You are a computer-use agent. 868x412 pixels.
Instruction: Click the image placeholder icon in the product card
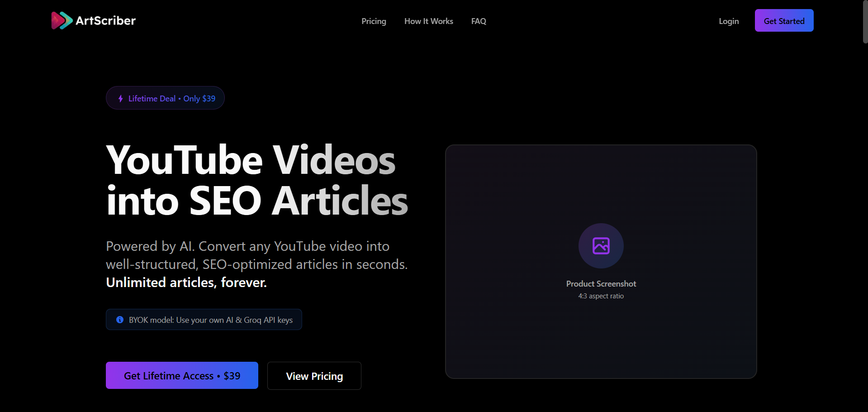[x=601, y=246]
